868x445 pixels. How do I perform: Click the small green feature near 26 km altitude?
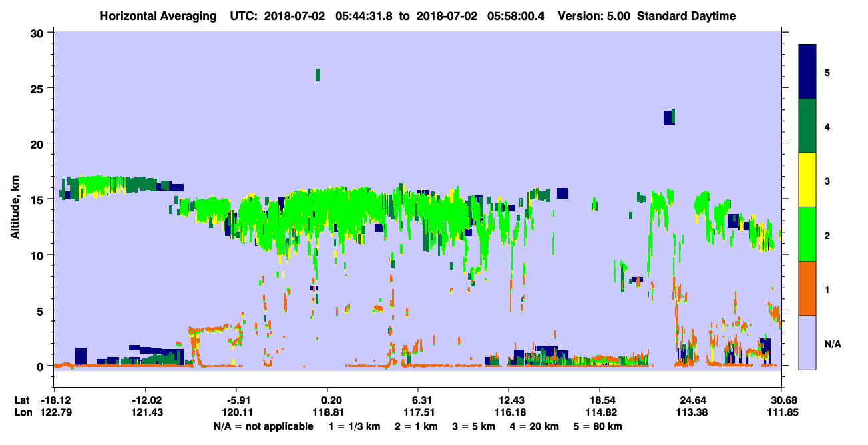(318, 75)
